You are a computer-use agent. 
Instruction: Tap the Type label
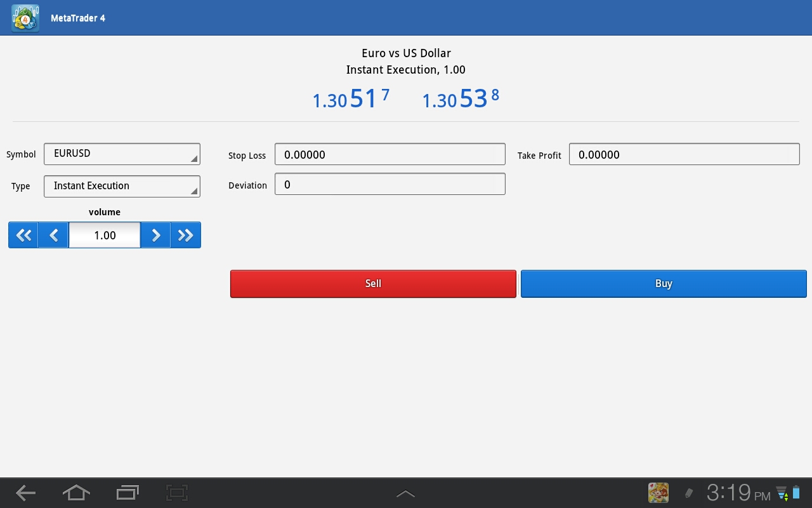pos(21,186)
